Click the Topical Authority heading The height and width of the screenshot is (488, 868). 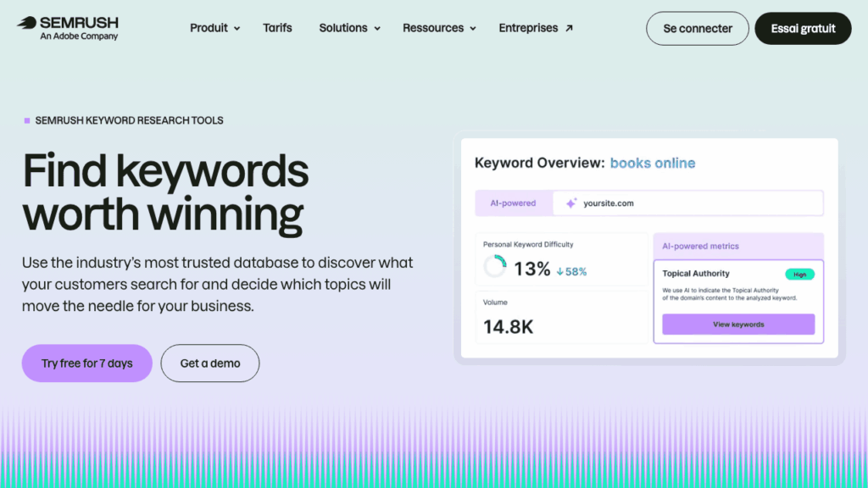(696, 274)
